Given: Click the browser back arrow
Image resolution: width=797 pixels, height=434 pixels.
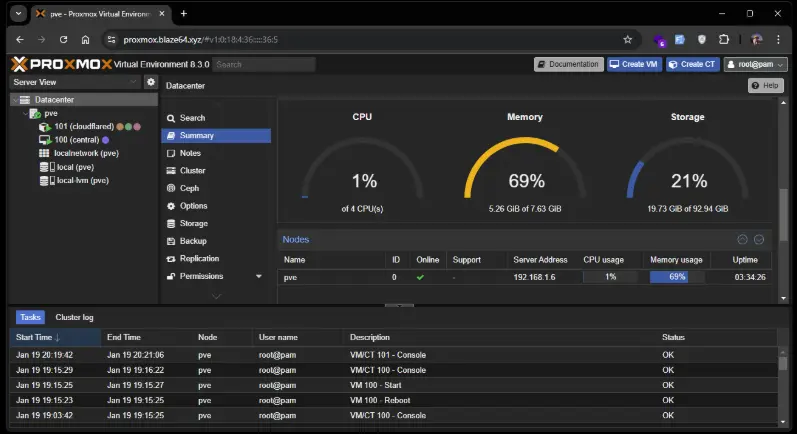Looking at the screenshot, I should click(x=20, y=40).
